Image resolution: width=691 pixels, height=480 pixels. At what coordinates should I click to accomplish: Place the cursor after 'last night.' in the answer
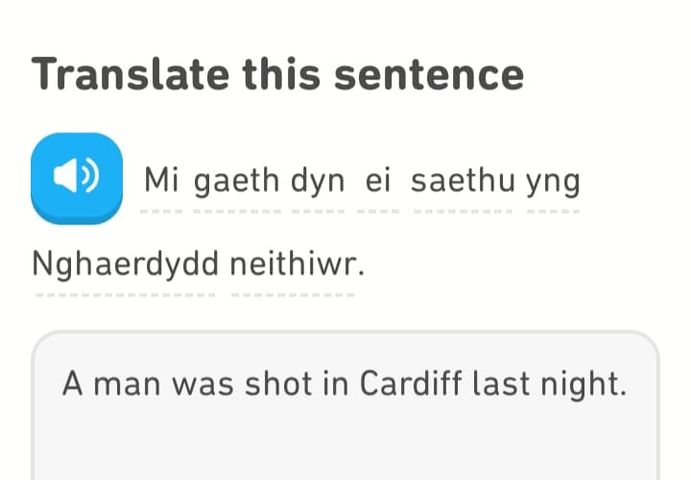[x=630, y=383]
